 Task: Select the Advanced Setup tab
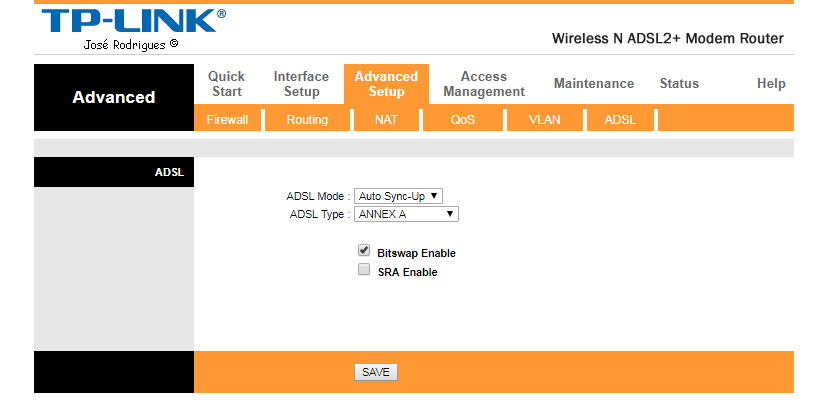point(386,84)
